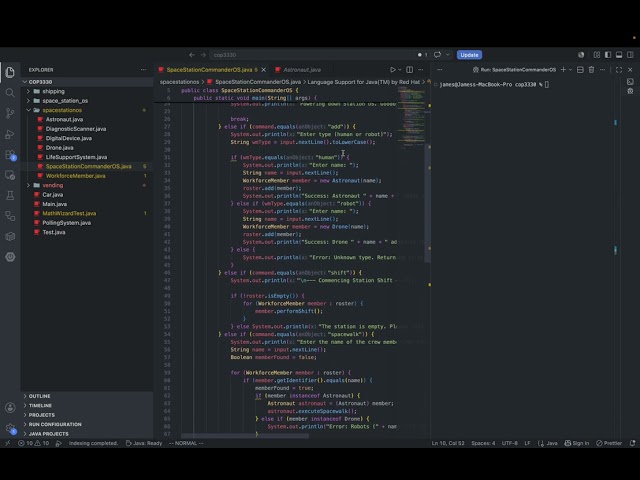The image size is (640, 480).
Task: Change the UTF-8 encoding in the status bar
Action: click(509, 443)
